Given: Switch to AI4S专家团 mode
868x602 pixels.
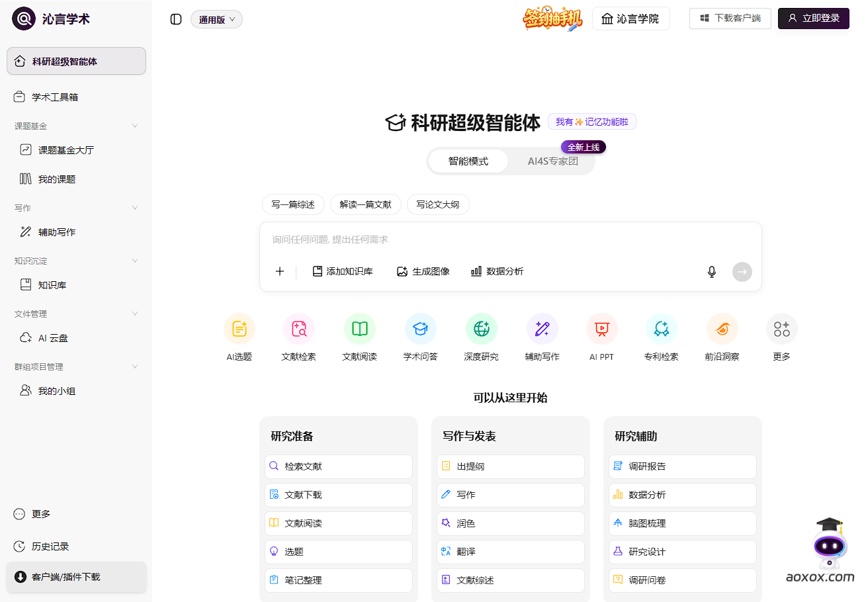Looking at the screenshot, I should (552, 161).
